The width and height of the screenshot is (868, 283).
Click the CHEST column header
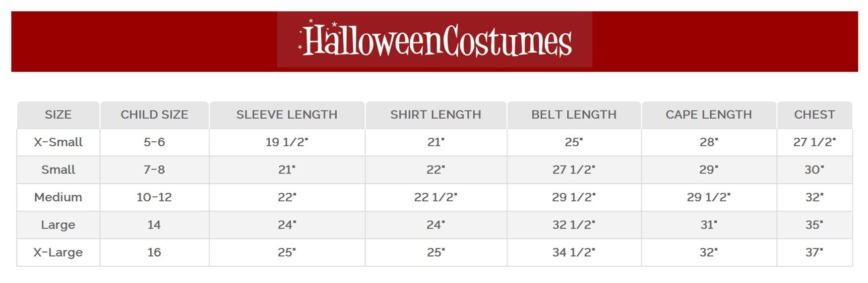[x=814, y=115]
